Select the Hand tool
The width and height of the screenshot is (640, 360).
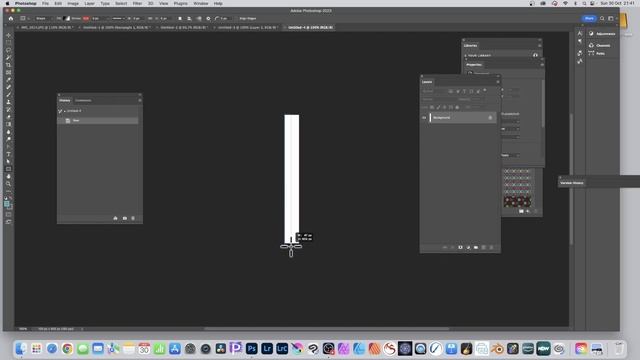pos(9,176)
